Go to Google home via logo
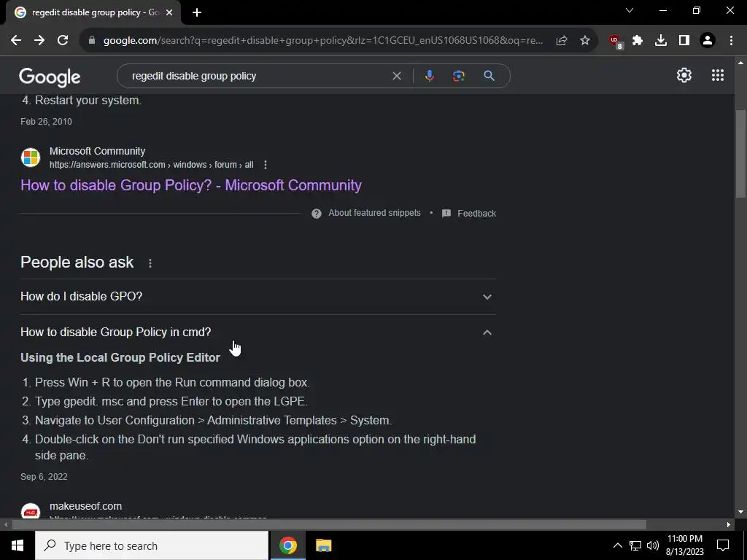This screenshot has height=560, width=747. (x=50, y=77)
